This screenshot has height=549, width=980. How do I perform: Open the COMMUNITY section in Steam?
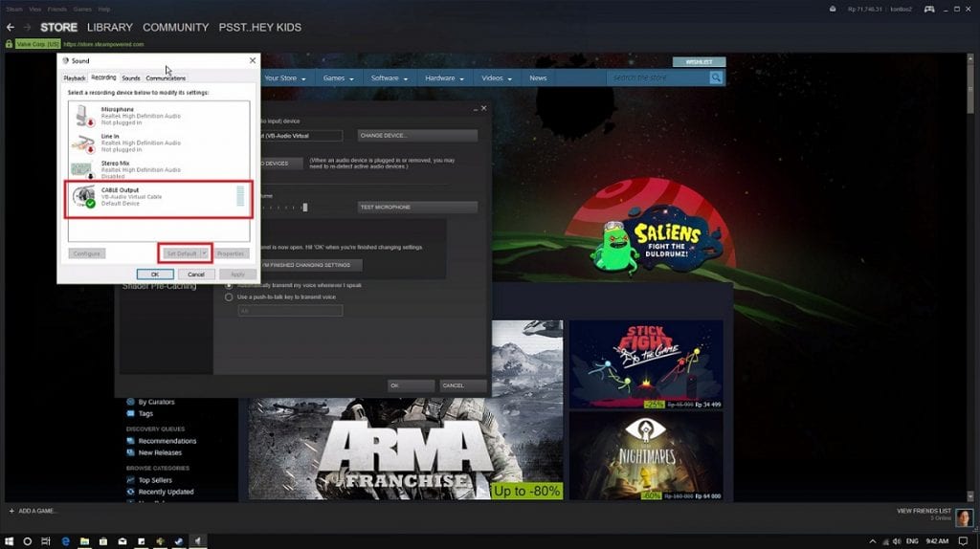[x=176, y=28]
